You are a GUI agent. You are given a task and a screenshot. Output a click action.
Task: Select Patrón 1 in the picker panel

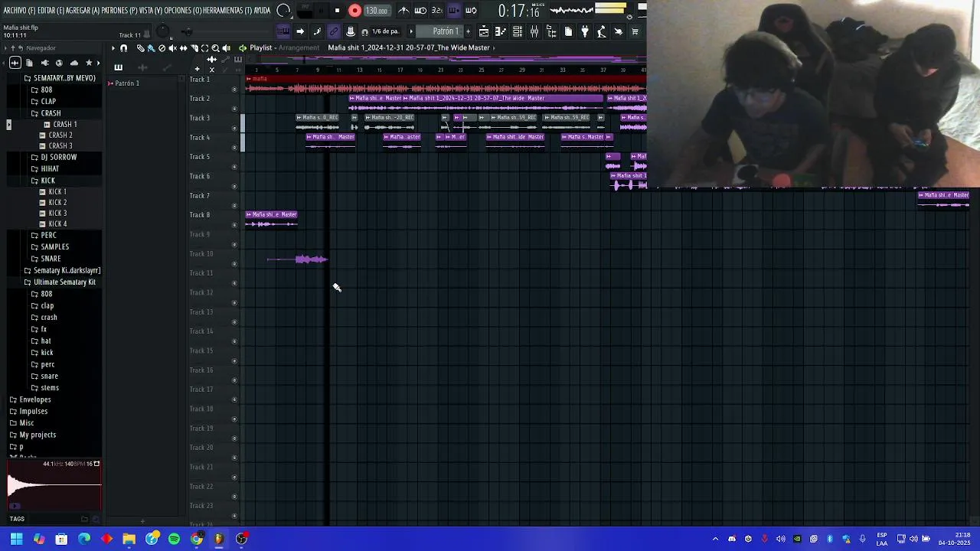pyautogui.click(x=127, y=83)
